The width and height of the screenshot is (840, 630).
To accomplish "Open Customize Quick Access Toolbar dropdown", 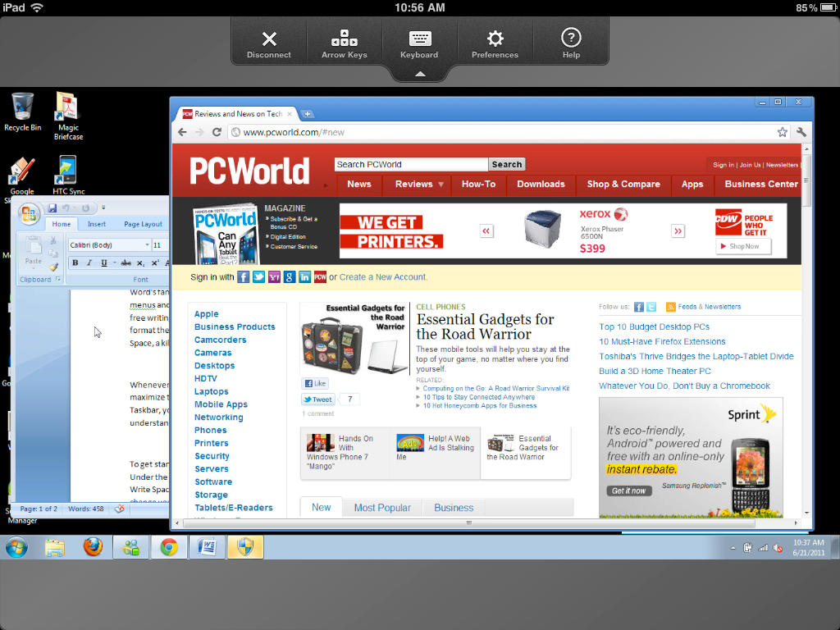I will pyautogui.click(x=103, y=208).
